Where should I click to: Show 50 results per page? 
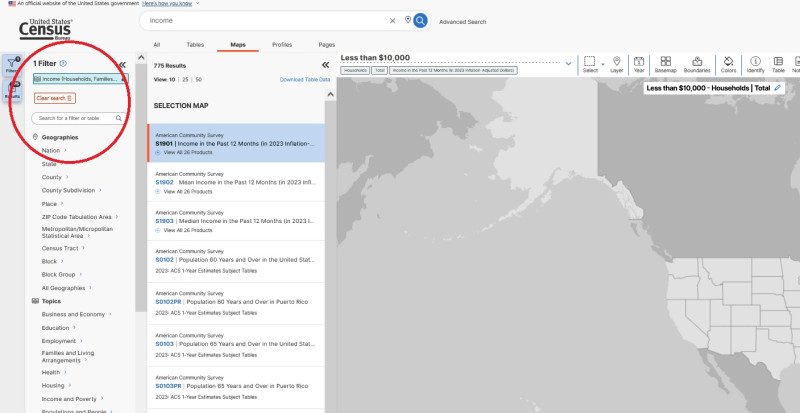click(x=198, y=80)
